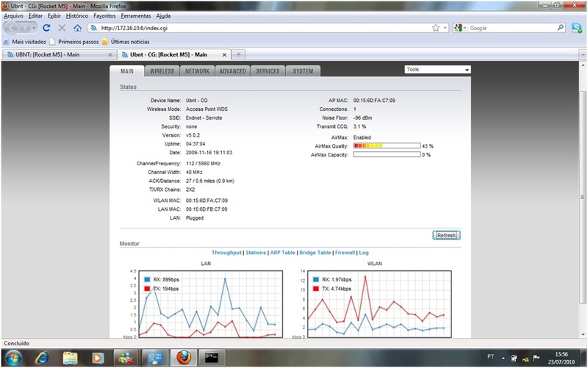The width and height of the screenshot is (588, 368).
Task: Open the Primeiros passos bookmark
Action: coord(74,42)
